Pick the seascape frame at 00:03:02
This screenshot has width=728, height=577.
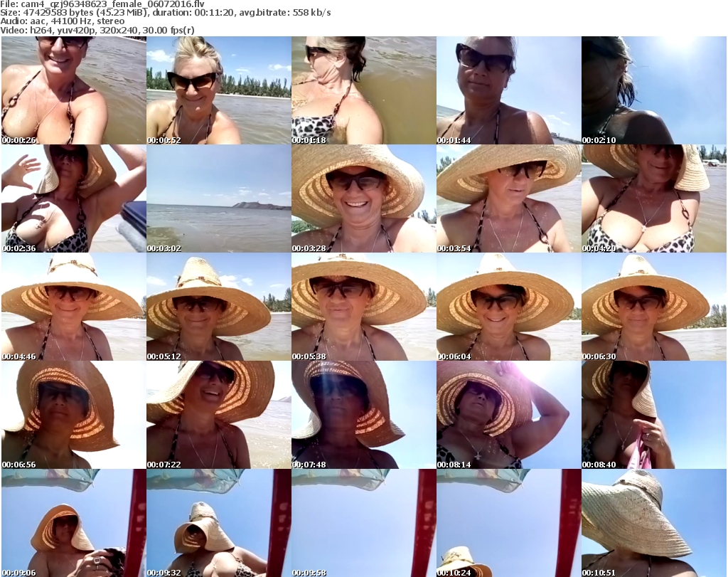pyautogui.click(x=219, y=198)
